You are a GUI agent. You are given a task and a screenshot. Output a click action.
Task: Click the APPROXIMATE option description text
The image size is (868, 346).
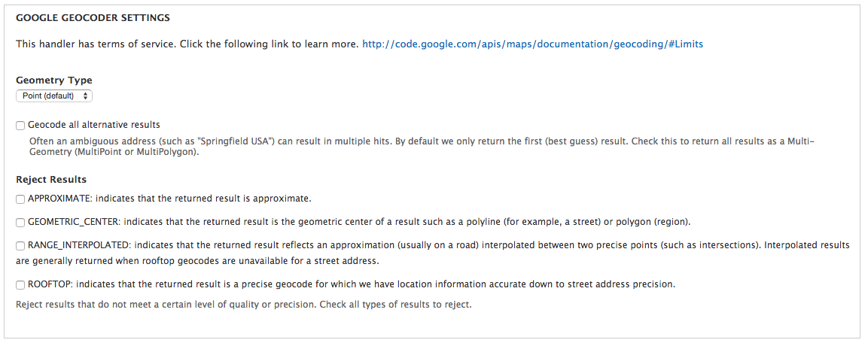pos(169,199)
